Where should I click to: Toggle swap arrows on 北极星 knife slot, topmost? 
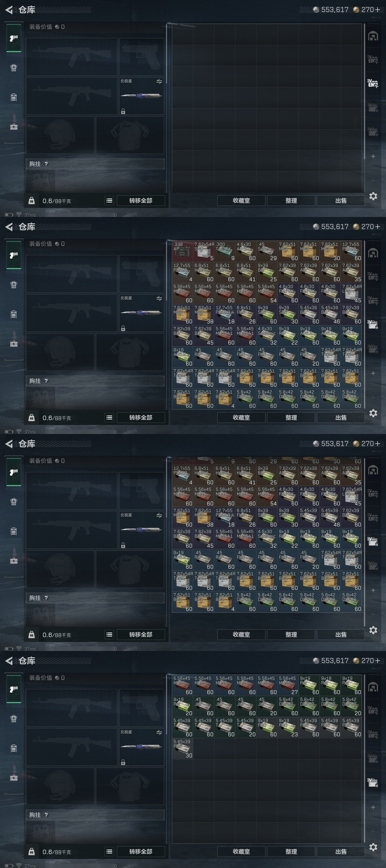159,82
